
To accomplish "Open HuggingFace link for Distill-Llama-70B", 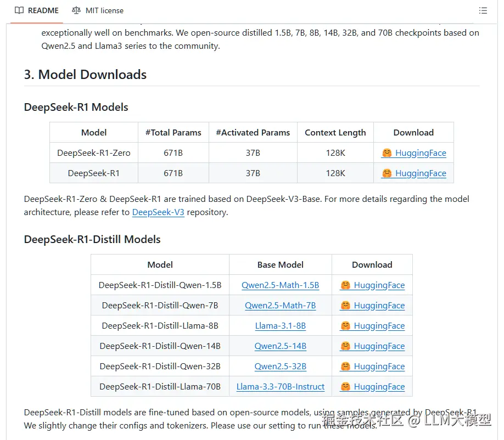I will [x=372, y=386].
